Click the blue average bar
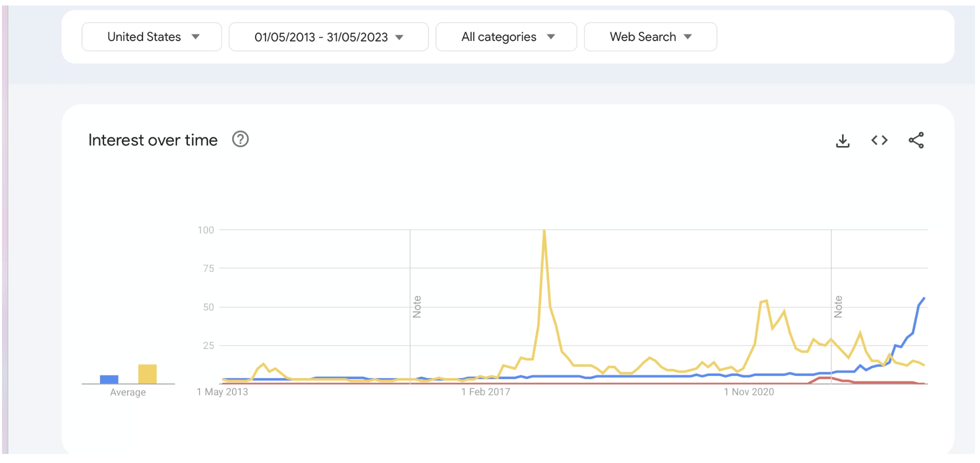 point(109,379)
